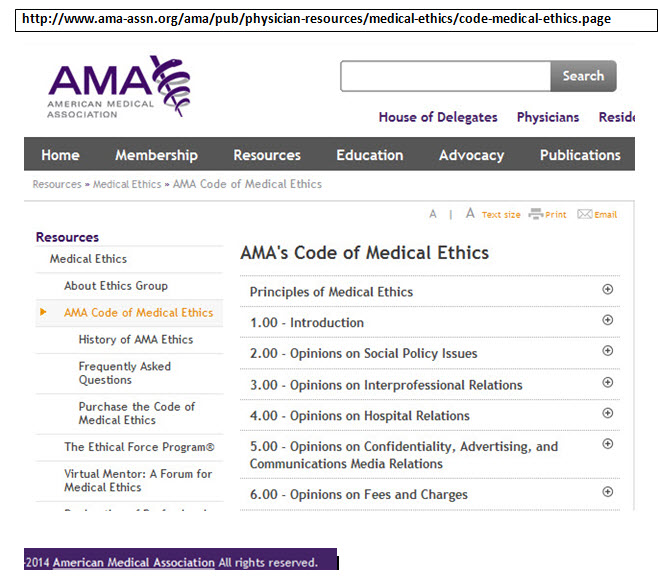Open the Membership menu
Screen dimensions: 659x577
click(156, 155)
